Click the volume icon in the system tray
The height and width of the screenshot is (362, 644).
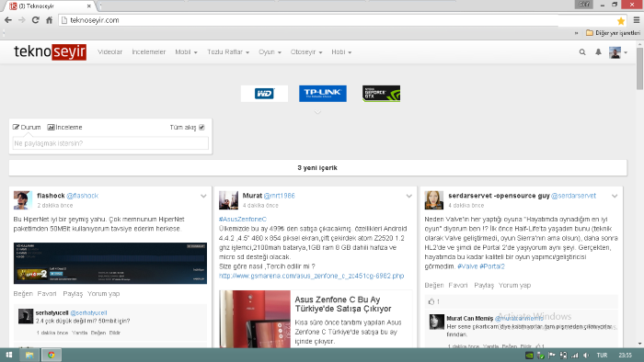(586, 356)
